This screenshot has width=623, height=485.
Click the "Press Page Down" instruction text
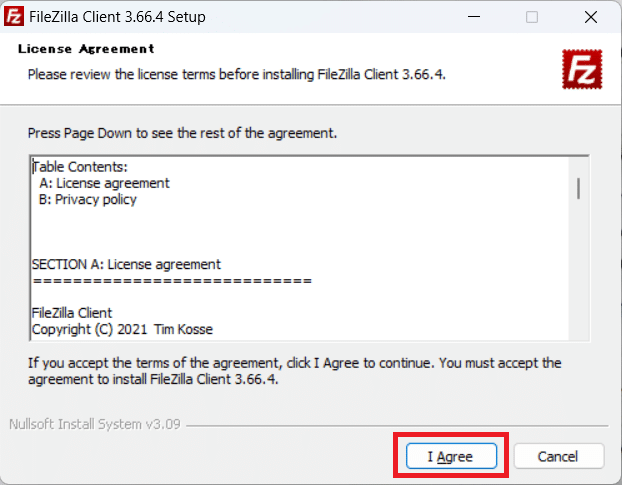tap(183, 133)
